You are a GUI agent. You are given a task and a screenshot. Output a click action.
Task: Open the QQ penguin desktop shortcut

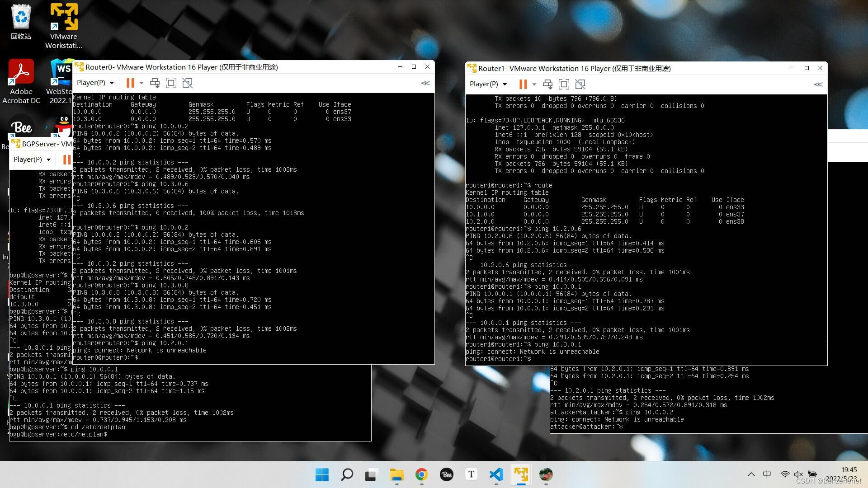tap(64, 126)
